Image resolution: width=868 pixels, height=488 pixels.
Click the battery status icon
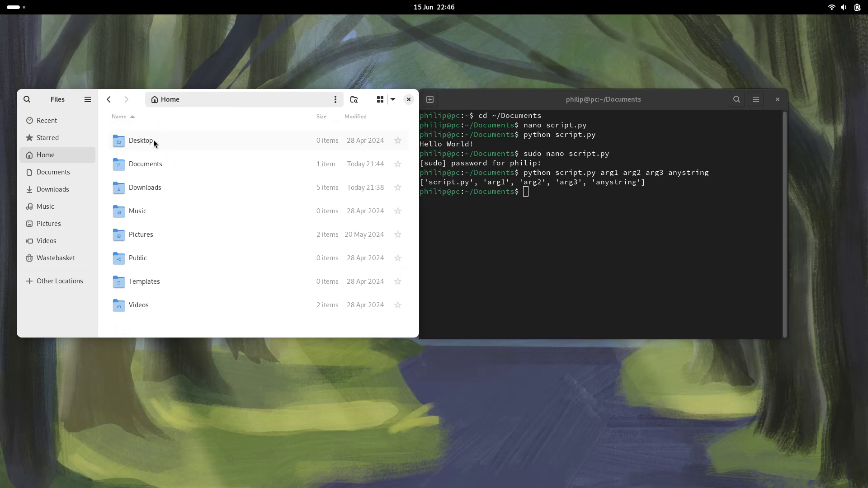click(x=857, y=7)
